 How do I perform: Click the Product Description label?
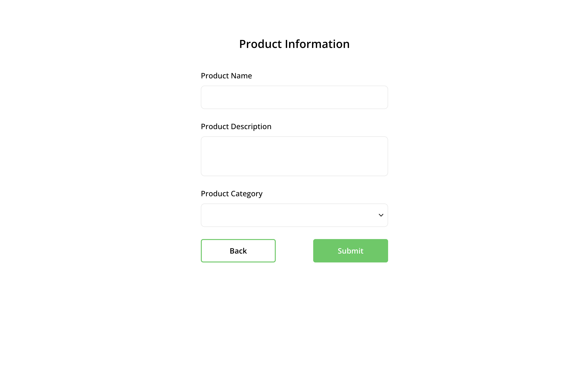pos(236,126)
